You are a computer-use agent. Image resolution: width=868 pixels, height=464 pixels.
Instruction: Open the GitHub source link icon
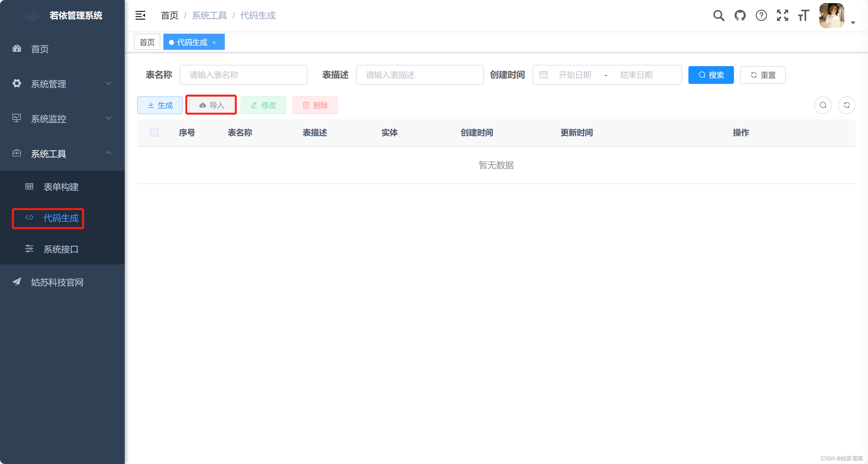[740, 16]
